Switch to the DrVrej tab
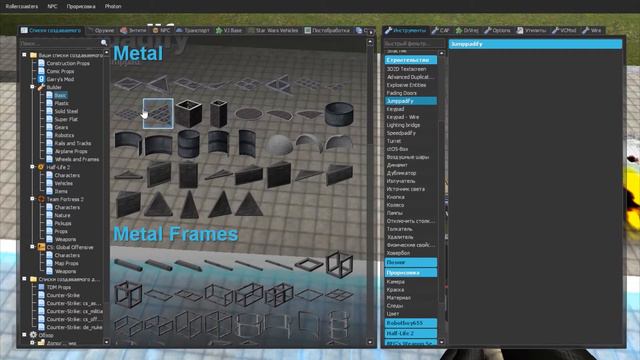This screenshot has width=640, height=360. [x=467, y=30]
